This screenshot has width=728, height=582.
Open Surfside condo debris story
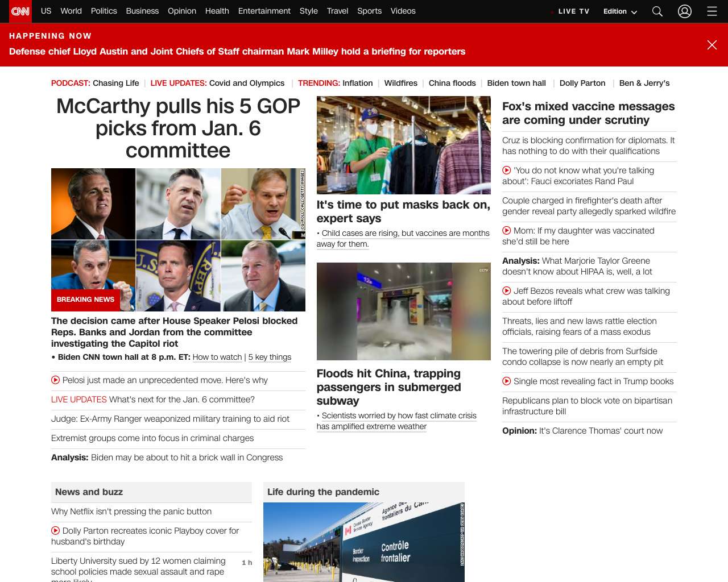583,356
